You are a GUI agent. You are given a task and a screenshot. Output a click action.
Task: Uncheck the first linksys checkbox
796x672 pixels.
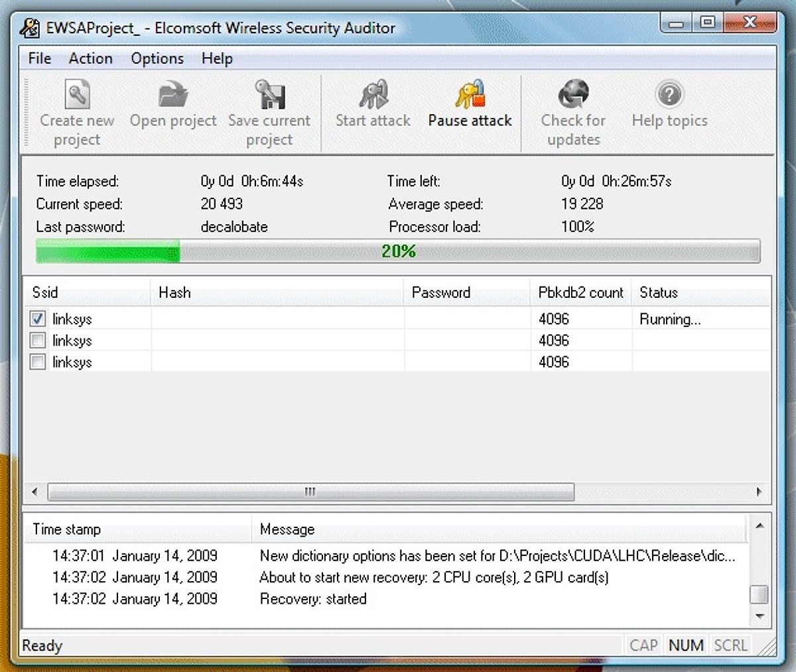click(x=38, y=319)
